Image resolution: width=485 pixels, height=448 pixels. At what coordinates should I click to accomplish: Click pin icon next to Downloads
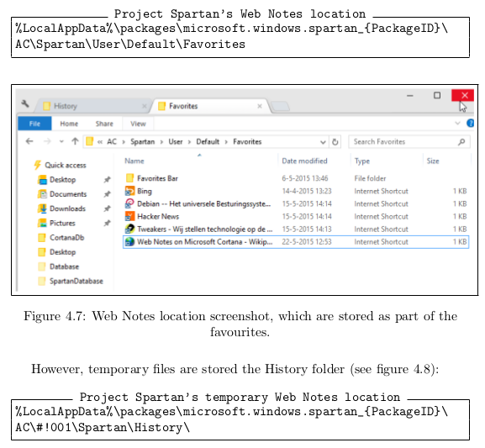pos(107,208)
